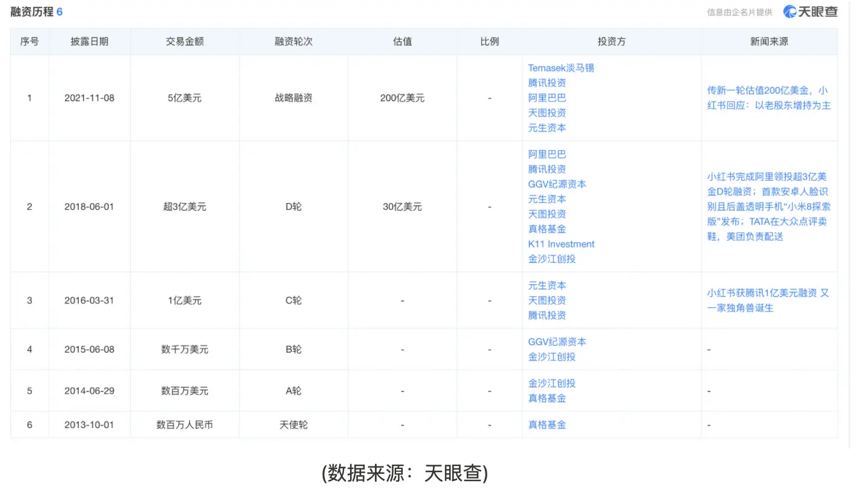The height and width of the screenshot is (504, 867).
Task: Open 天图投资 link in the C轮 row
Action: coord(547,300)
